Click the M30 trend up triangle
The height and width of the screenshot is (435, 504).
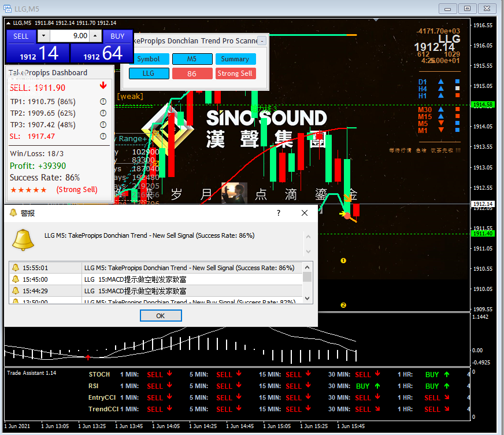point(441,109)
